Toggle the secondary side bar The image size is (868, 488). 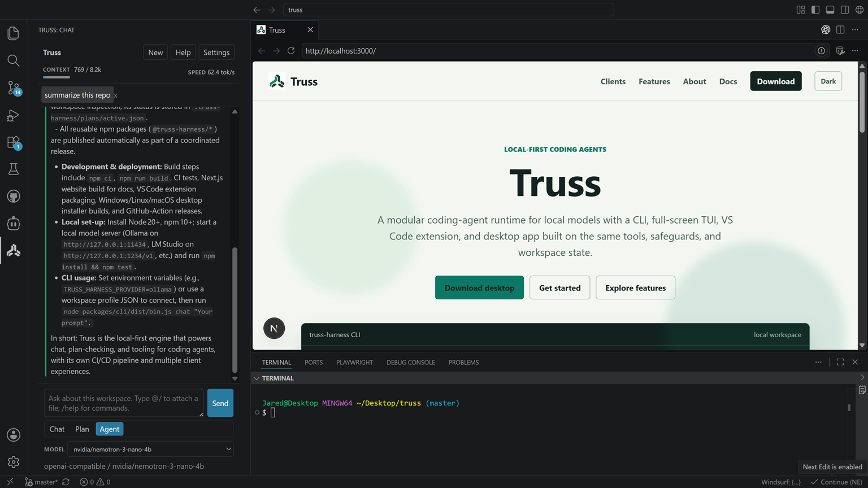click(x=845, y=10)
